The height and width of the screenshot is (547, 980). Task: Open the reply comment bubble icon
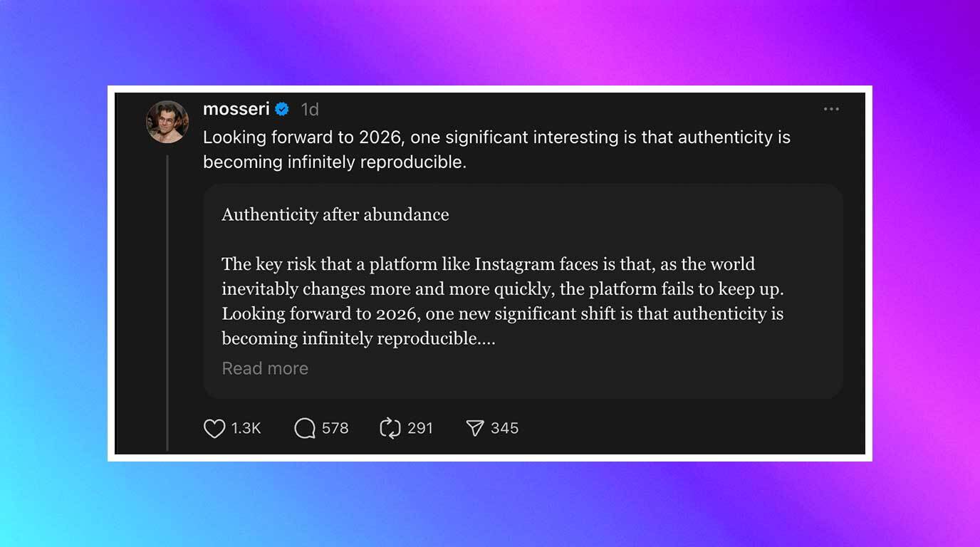(305, 428)
